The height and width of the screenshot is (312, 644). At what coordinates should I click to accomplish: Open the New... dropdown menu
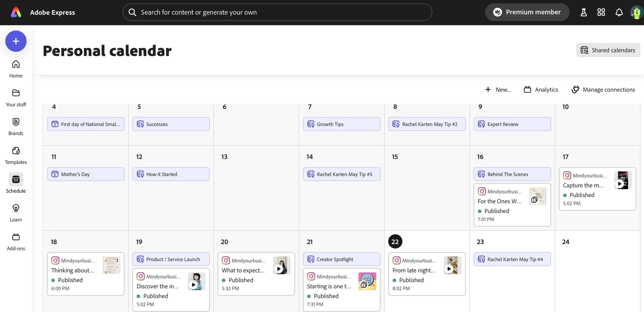click(x=498, y=90)
